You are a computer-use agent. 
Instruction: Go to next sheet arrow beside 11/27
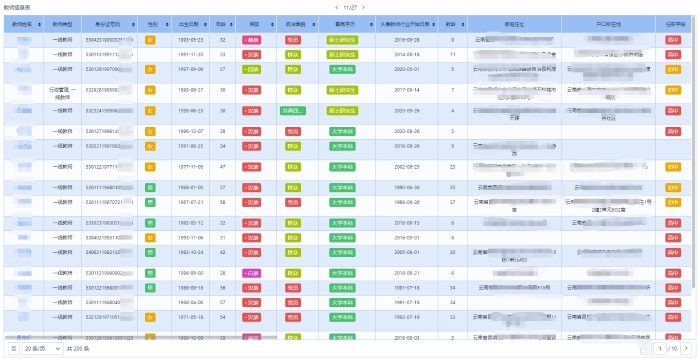point(363,8)
